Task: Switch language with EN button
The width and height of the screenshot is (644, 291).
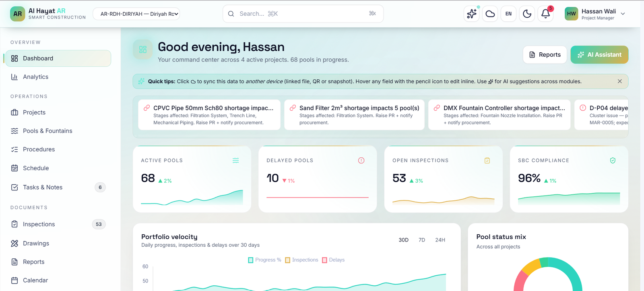Action: pos(508,14)
